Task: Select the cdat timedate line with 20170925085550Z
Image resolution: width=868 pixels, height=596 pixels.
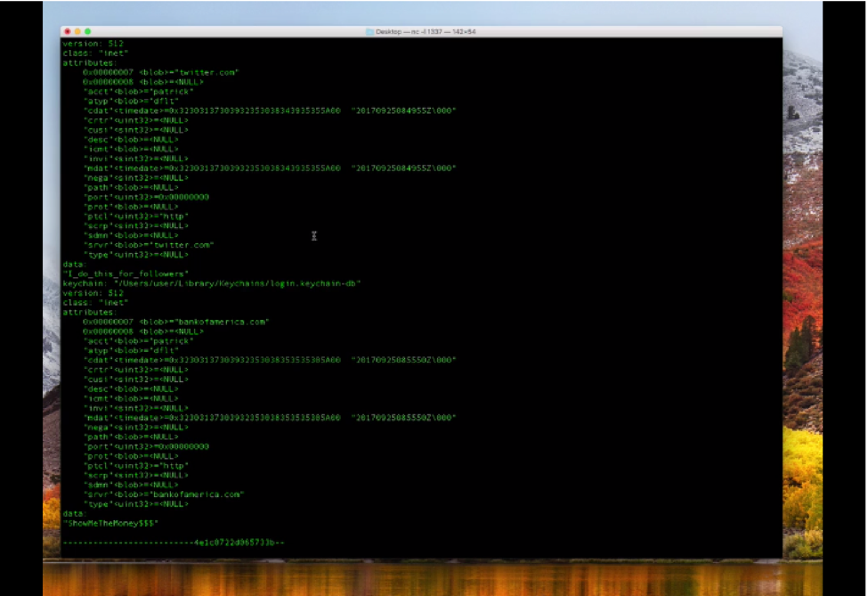Action: 270,360
